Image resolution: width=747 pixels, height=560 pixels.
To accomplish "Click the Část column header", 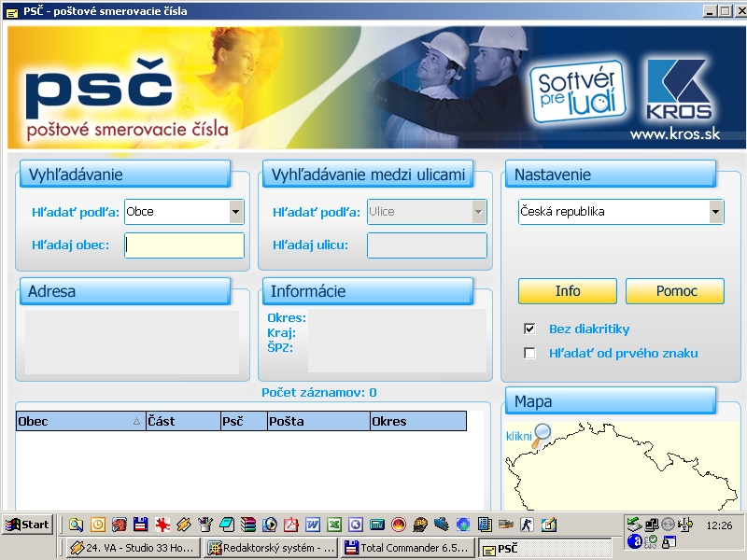I will tap(183, 422).
